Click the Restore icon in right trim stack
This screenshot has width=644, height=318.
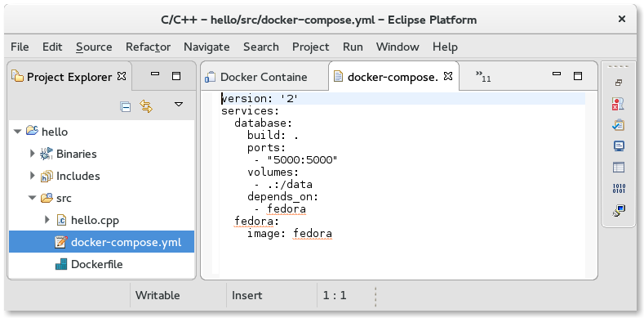(x=619, y=83)
